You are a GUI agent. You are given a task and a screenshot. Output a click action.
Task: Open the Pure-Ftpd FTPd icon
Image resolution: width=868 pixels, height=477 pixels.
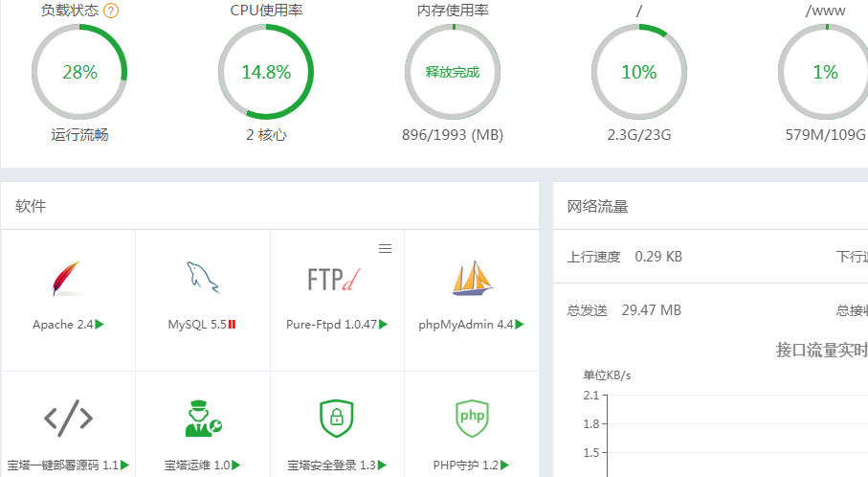(x=333, y=279)
